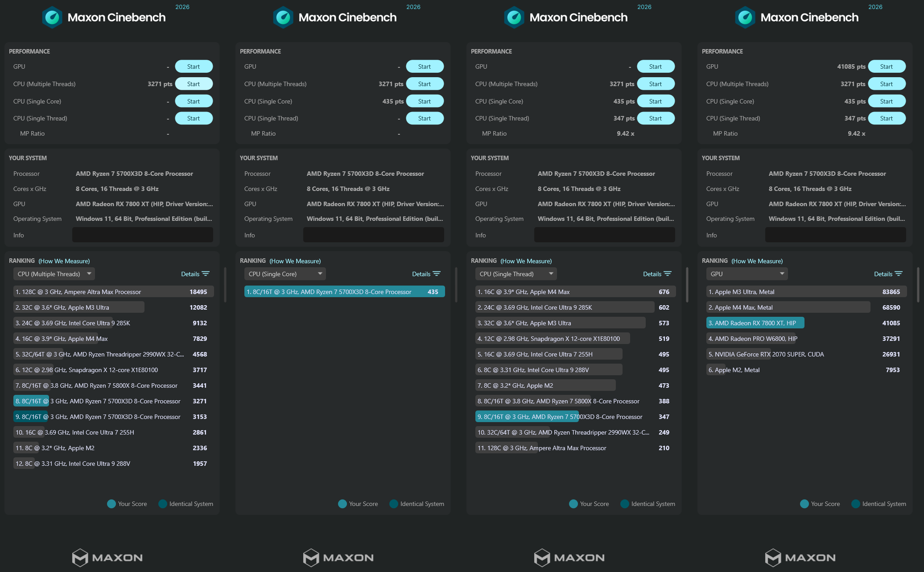Select NVIDIA GeForce RTX 2070 SUPER row

coord(807,354)
